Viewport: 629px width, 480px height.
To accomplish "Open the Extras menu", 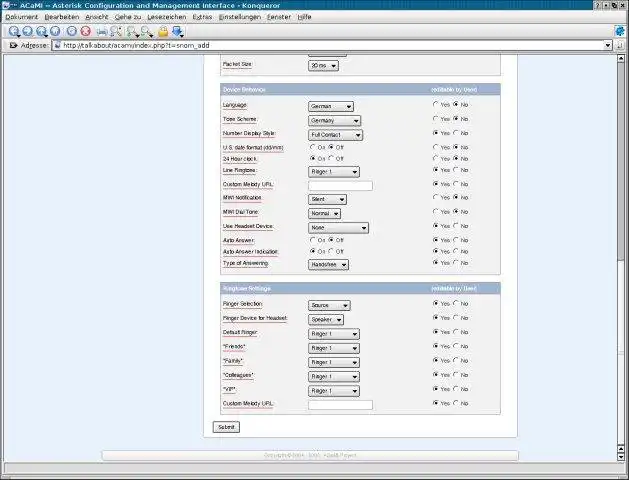I will 202,17.
